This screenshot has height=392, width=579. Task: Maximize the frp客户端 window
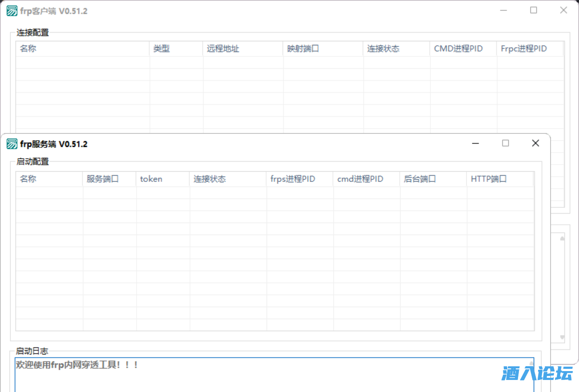click(534, 10)
